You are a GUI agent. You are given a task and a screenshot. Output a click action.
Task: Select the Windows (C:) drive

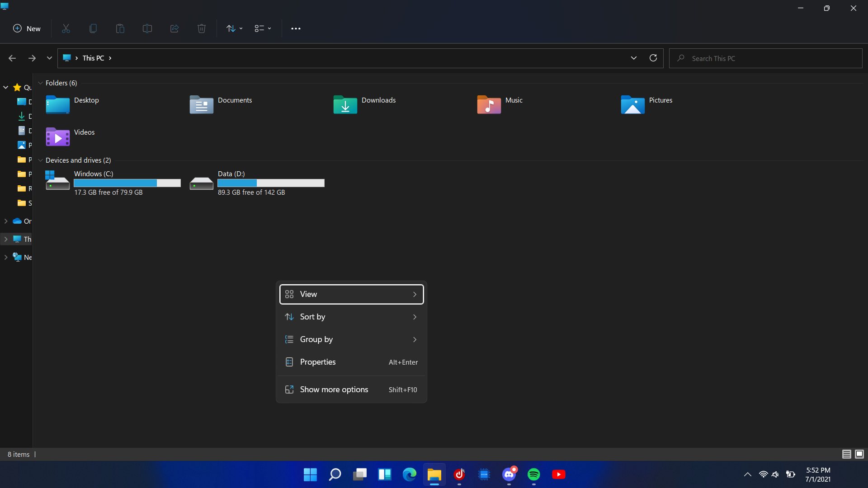click(x=113, y=183)
